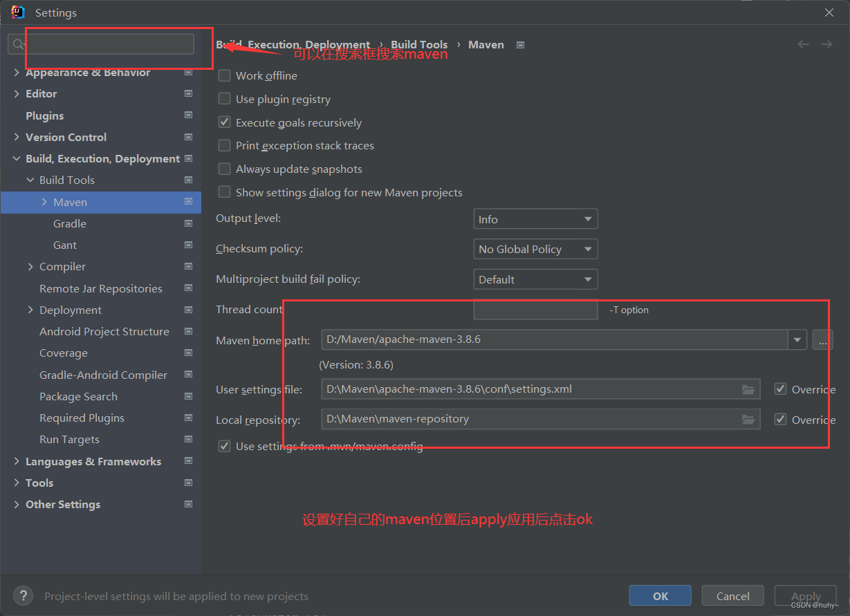Enable Show settings dialog for new Maven projects
The height and width of the screenshot is (616, 850).
coord(224,192)
